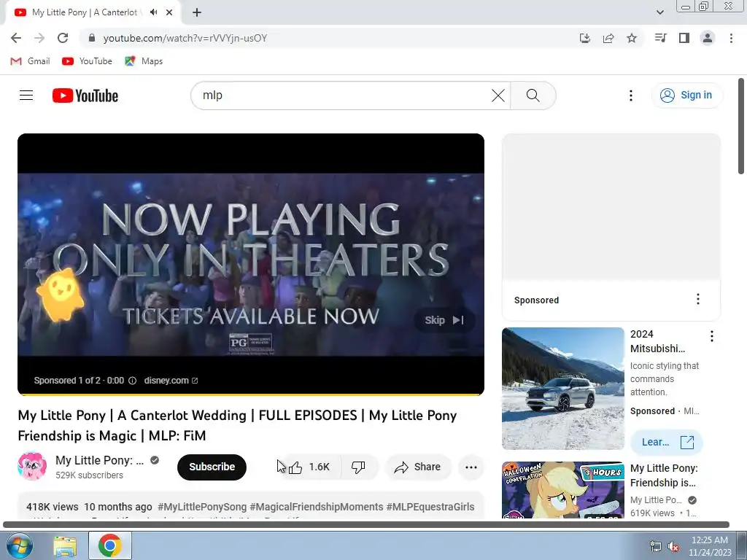The height and width of the screenshot is (560, 747).
Task: Open the My Little Pony channel name
Action: [99, 461]
